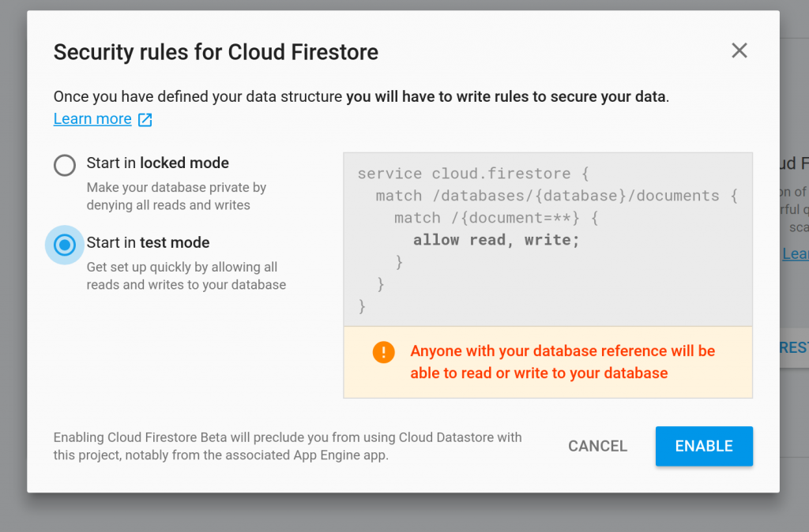Click the 'Start in locked mode' label
Screen dimensions: 809x532
point(157,163)
